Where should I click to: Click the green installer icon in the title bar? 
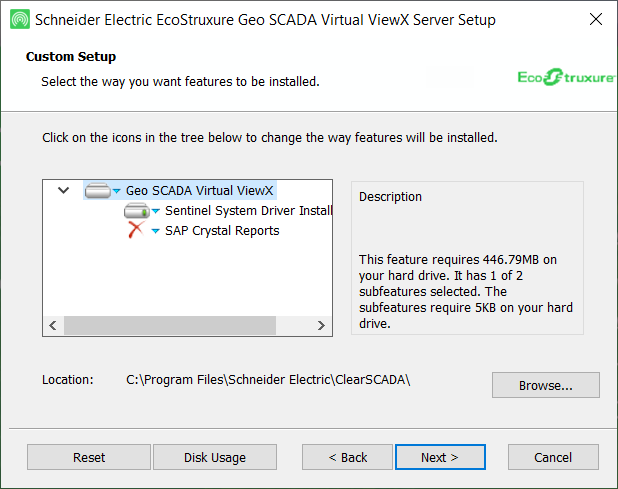[x=18, y=20]
